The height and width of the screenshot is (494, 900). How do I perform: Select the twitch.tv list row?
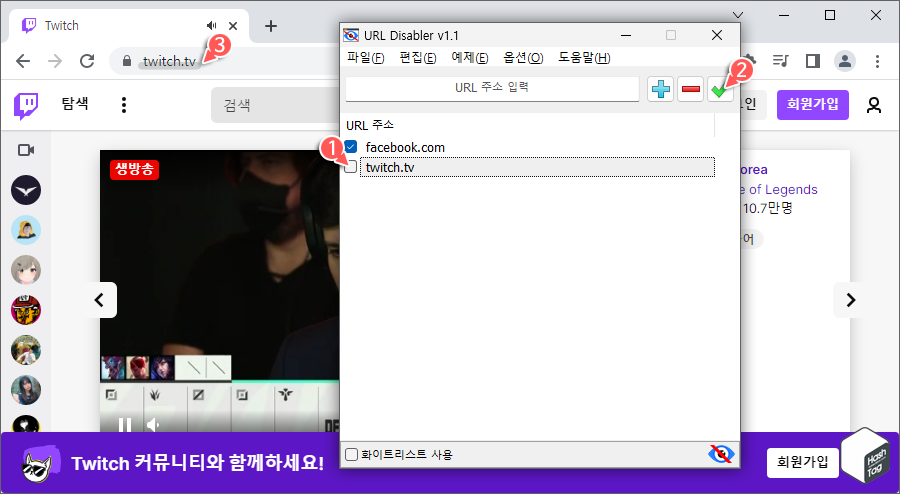(x=537, y=167)
